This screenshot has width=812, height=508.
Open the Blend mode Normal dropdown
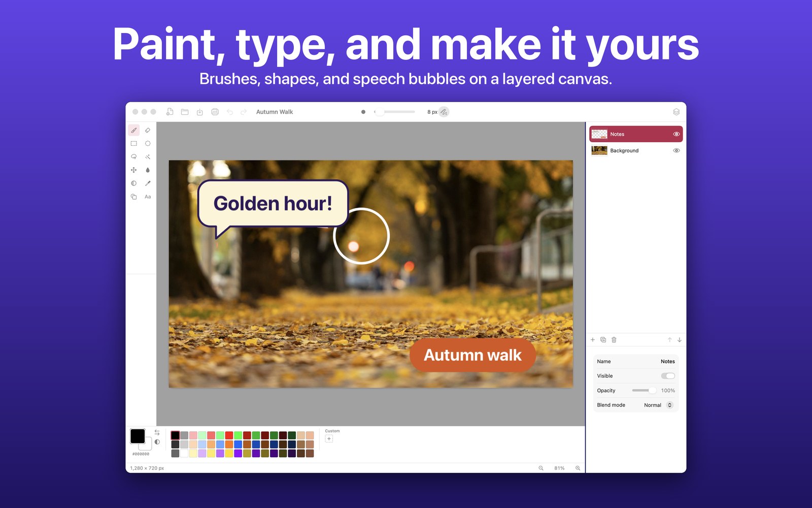click(659, 405)
